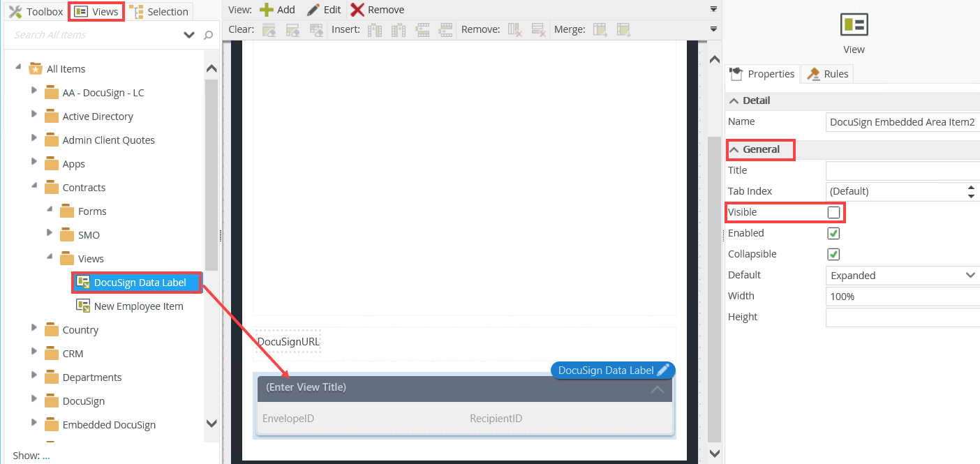980x464 pixels.
Task: Click the Title input field
Action: 903,170
